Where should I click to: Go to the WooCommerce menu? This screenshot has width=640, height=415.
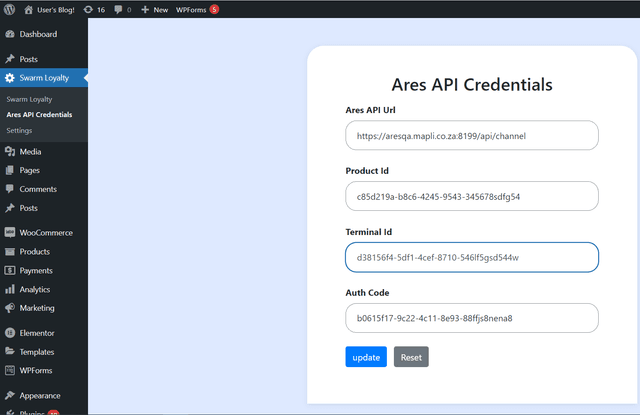pos(44,233)
